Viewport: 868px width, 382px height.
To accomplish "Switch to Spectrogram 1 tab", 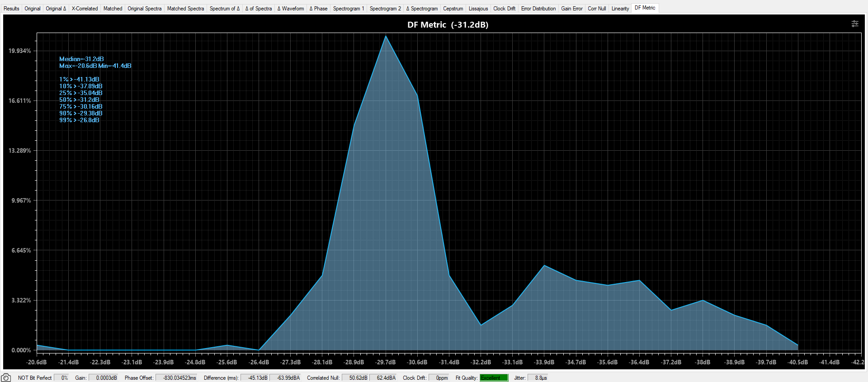I will click(x=349, y=9).
